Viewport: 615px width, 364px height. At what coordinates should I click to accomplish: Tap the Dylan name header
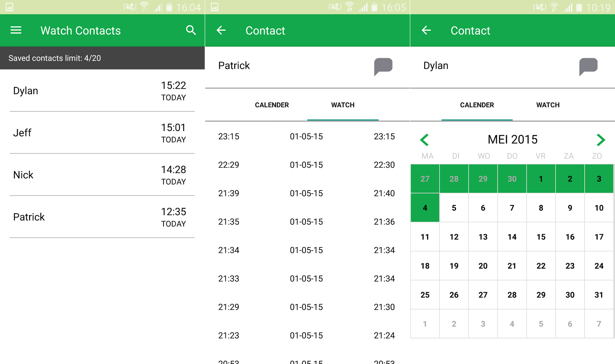pos(436,66)
